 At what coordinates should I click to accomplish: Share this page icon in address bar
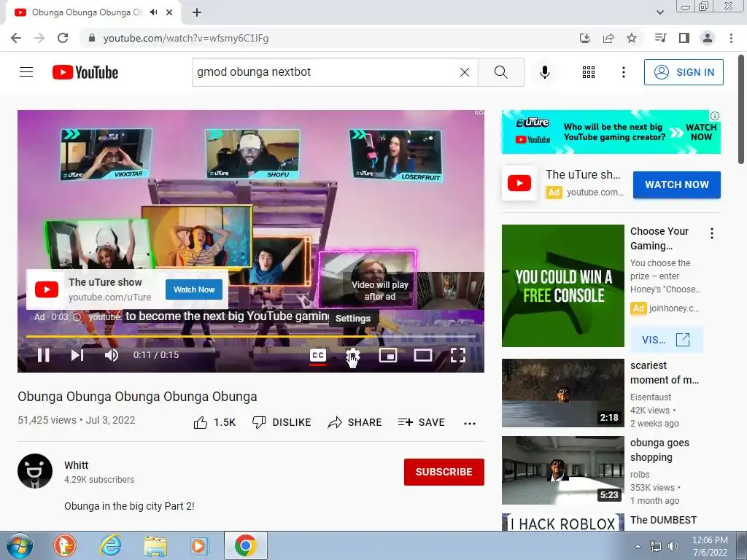[608, 38]
